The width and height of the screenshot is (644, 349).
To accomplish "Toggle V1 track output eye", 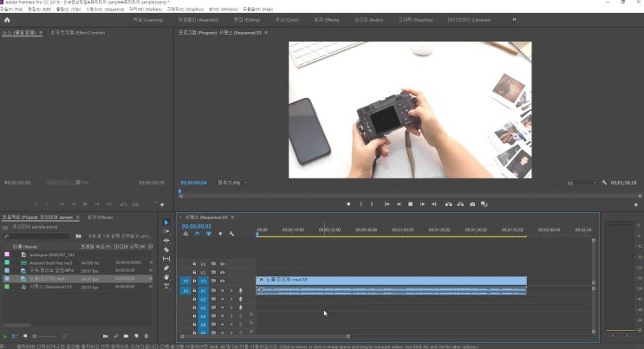I will point(222,281).
